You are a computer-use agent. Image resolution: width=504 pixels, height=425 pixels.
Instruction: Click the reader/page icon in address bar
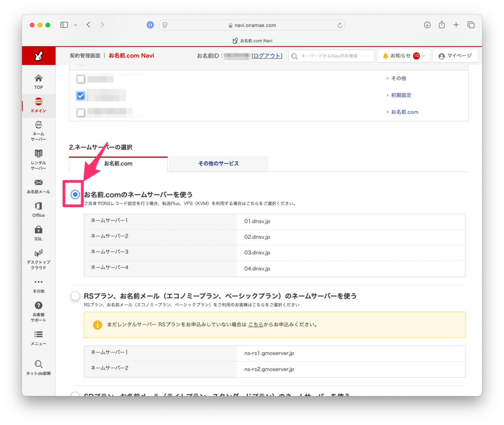point(165,25)
